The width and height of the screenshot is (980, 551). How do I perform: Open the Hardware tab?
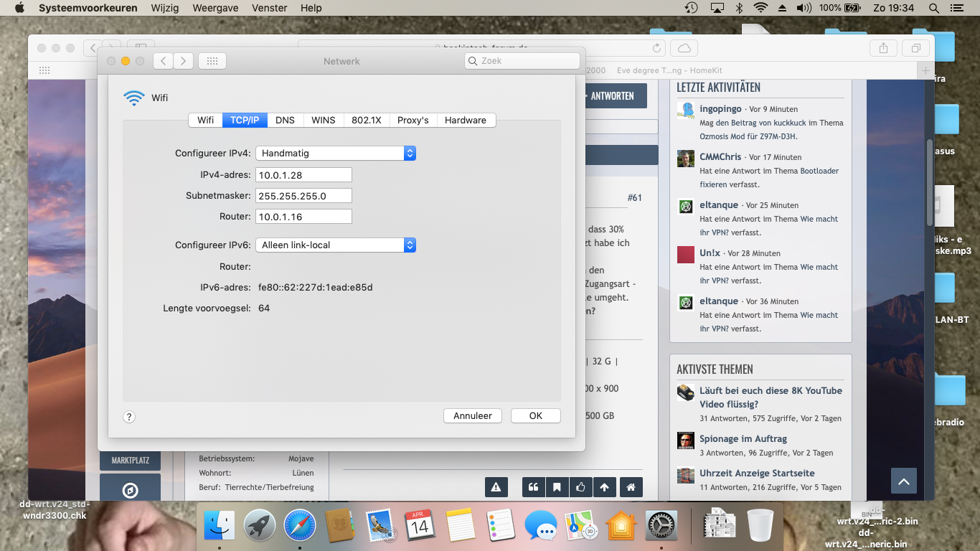click(466, 120)
